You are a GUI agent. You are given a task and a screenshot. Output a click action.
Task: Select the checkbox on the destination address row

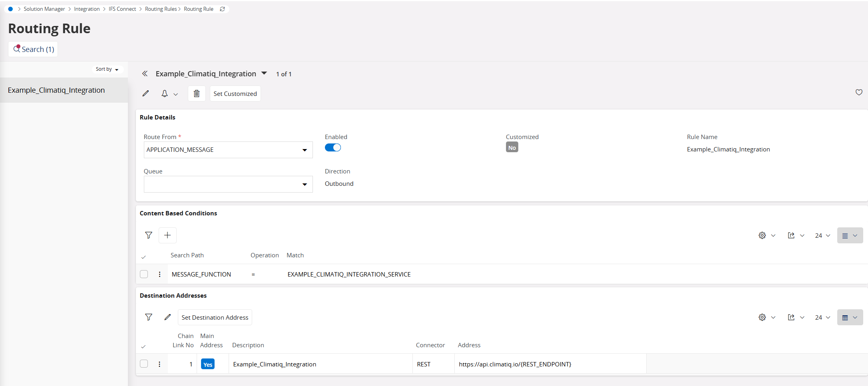coord(144,364)
